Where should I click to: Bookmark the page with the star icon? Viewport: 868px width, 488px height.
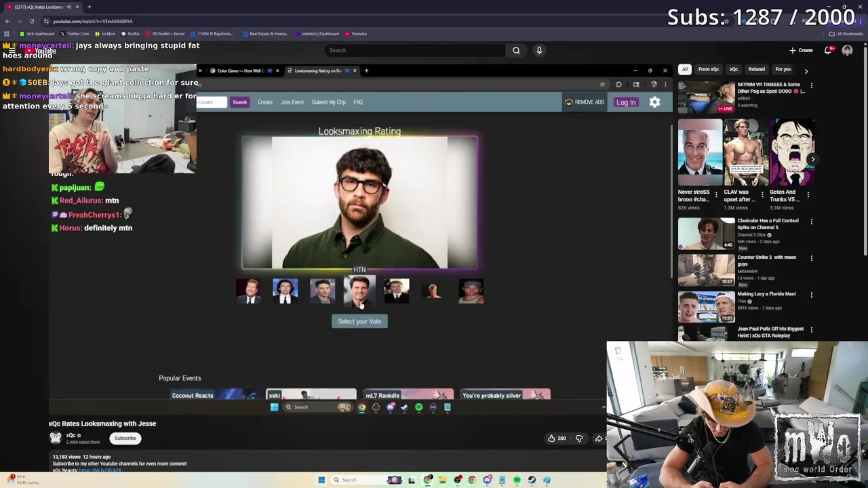point(602,85)
